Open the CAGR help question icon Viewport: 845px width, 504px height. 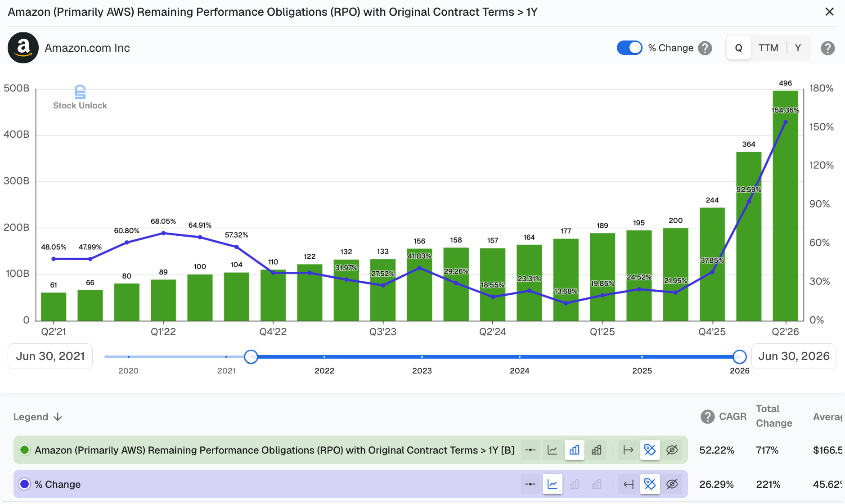point(707,417)
